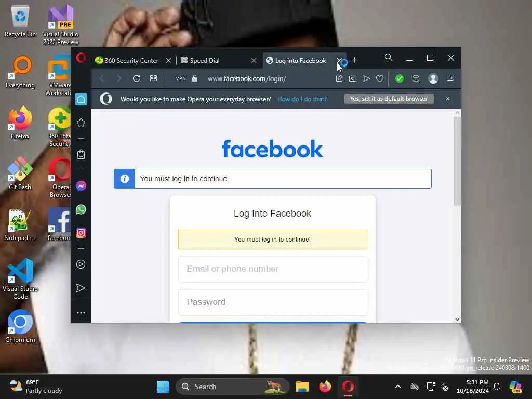Open the clock showing 5:31 PM

click(x=473, y=387)
